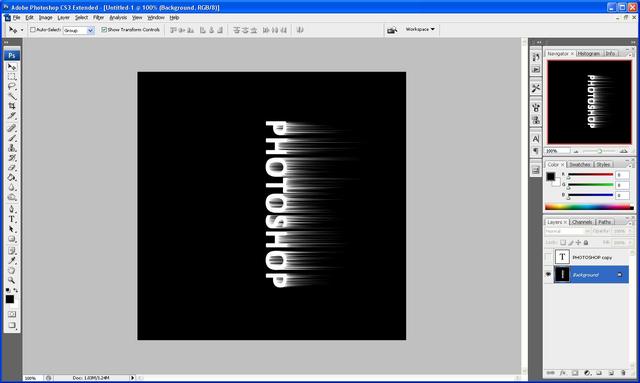Click the foreground color swatch in toolbox

[x=9, y=299]
